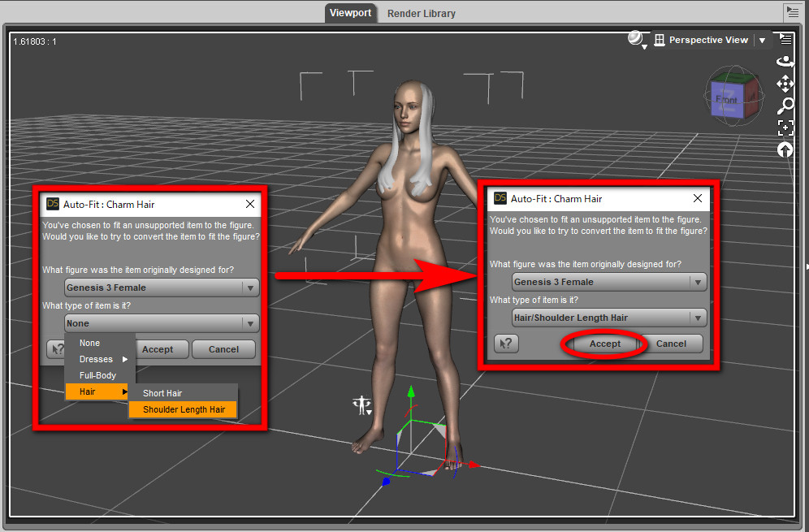Choose Shoulder Length Hair from the submenu
Screen dimensions: 809x532
coord(184,409)
